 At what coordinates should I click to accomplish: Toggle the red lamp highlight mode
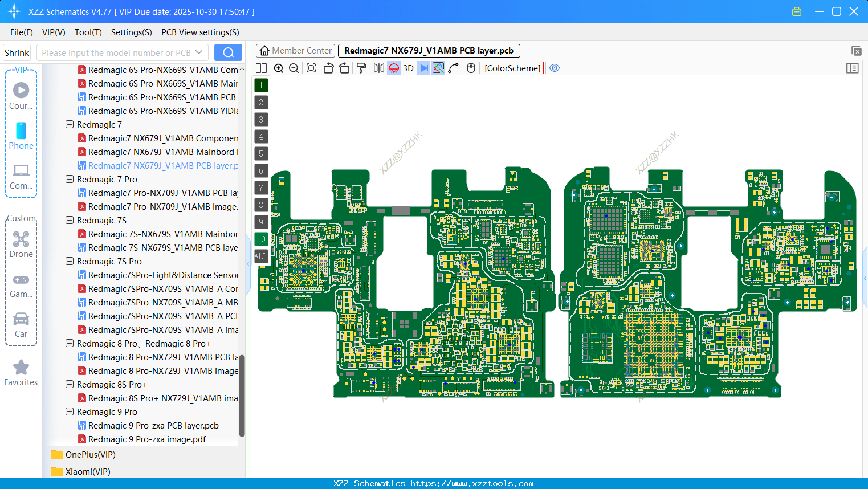pyautogui.click(x=393, y=68)
